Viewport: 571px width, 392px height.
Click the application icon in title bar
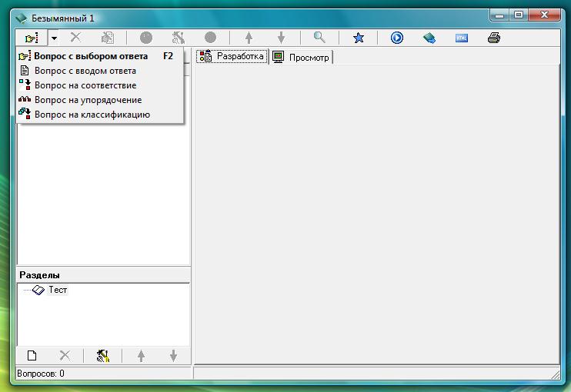21,18
